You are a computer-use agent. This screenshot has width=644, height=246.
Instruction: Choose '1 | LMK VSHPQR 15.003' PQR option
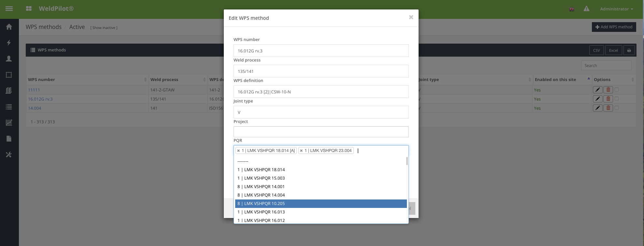pyautogui.click(x=321, y=178)
